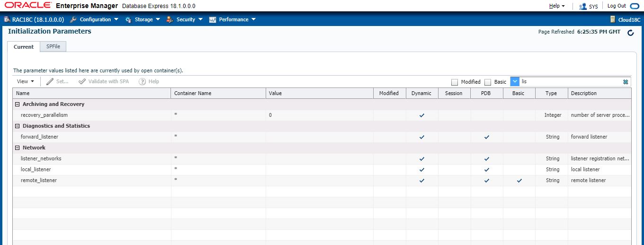Switch to the SPFile tab
Screen dimensions: 644x245
coord(53,46)
